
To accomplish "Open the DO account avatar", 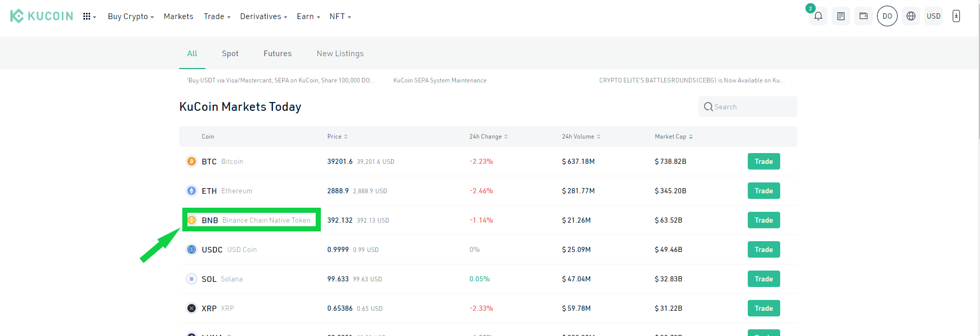I will click(887, 16).
